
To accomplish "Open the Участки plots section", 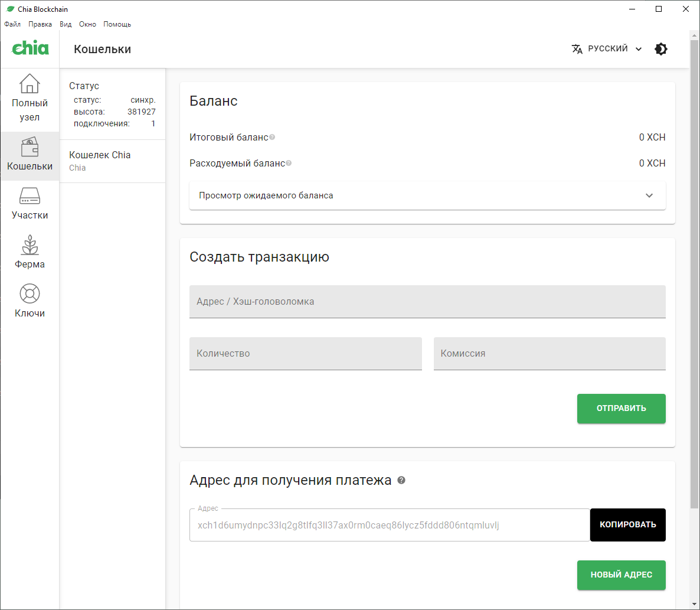I will [x=30, y=204].
